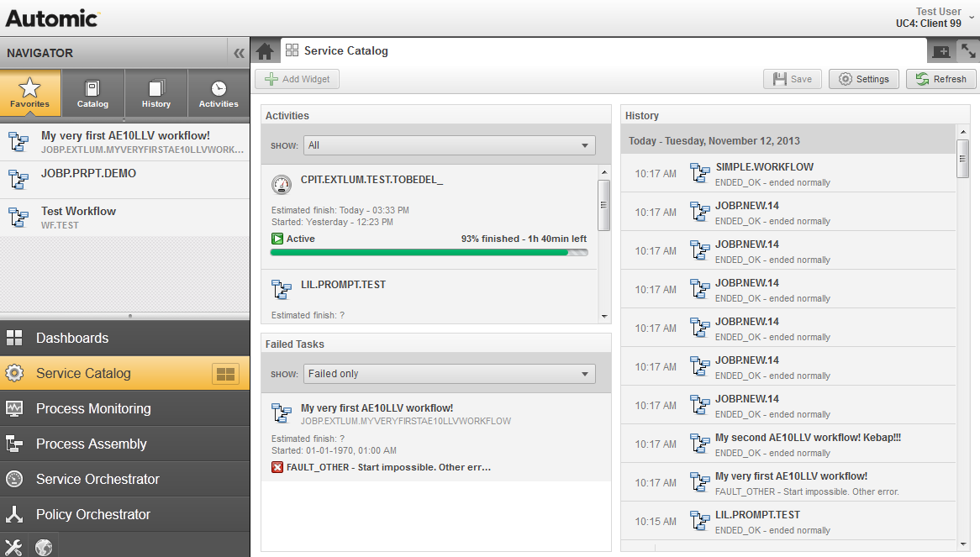980x557 pixels.
Task: Click the History panel vertical scrollbar thumb
Action: [x=963, y=159]
